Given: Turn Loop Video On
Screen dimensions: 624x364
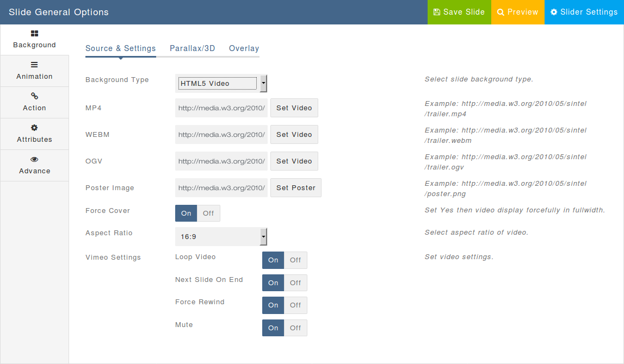Looking at the screenshot, I should coord(273,260).
